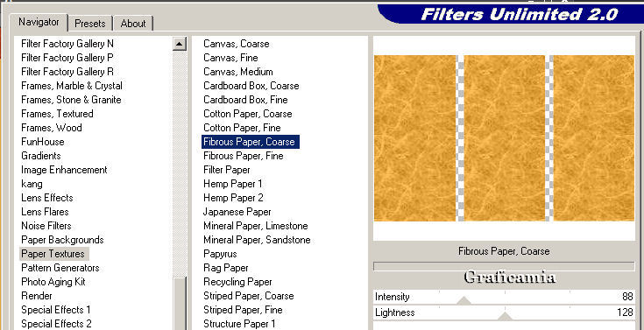Image resolution: width=644 pixels, height=330 pixels.
Task: Choose the Lens Flares category
Action: [45, 211]
